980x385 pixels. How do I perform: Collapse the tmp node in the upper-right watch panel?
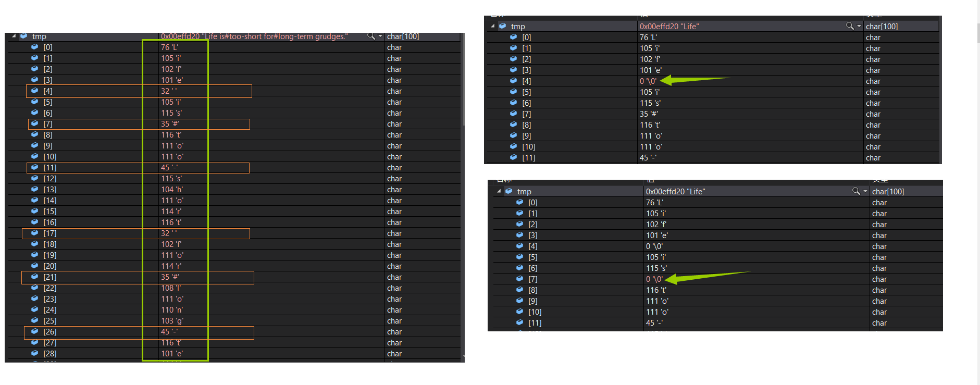[493, 26]
